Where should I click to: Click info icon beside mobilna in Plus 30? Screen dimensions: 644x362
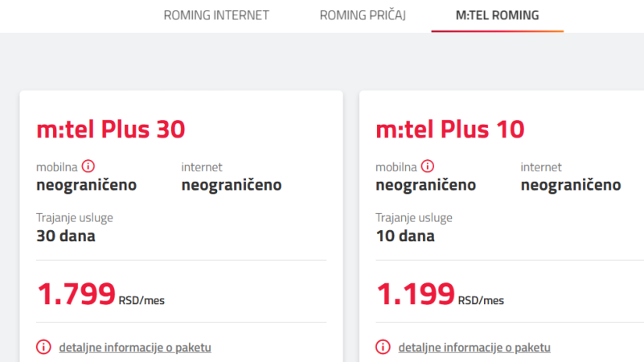88,167
